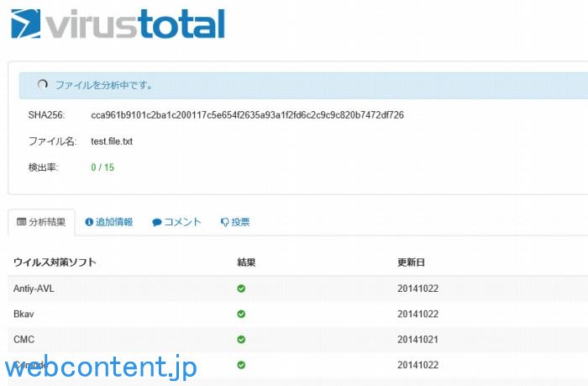Image resolution: width=588 pixels, height=386 pixels.
Task: Click the 結果 column header
Action: [x=246, y=262]
